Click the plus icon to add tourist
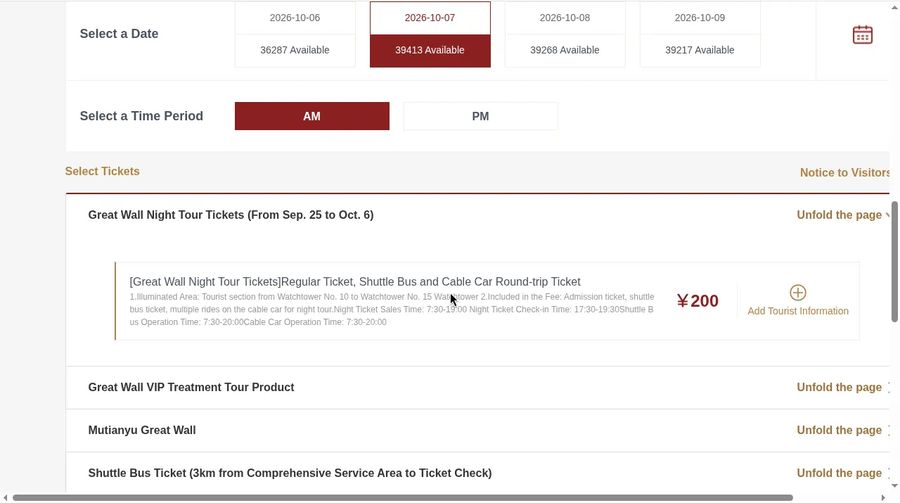900x503 pixels. point(797,292)
